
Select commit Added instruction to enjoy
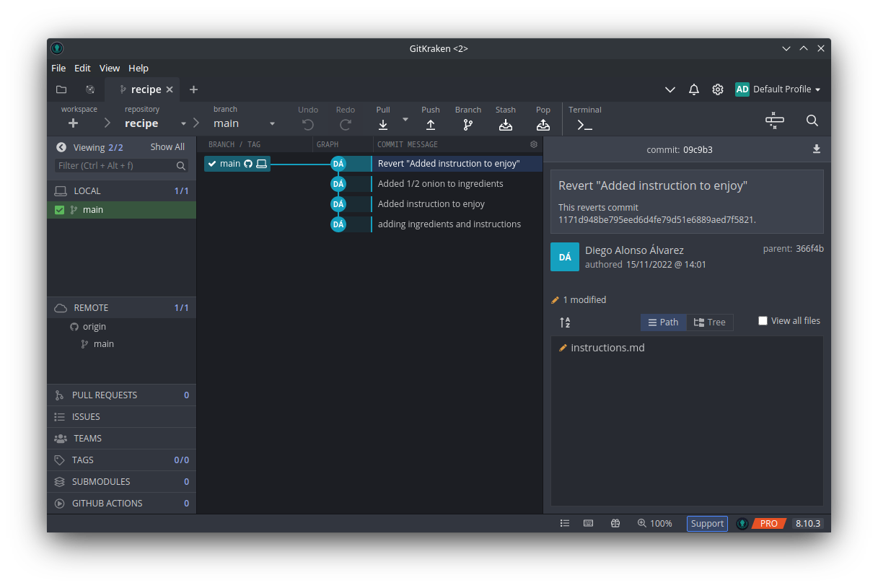[x=431, y=204]
